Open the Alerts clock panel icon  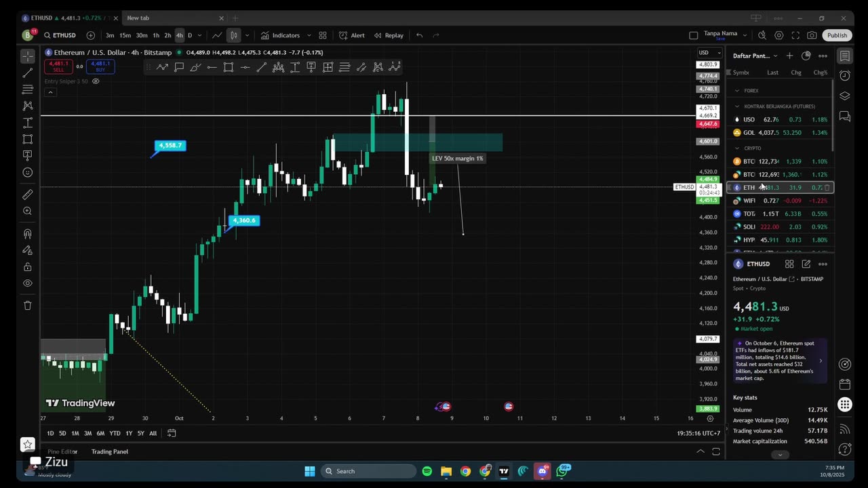click(x=844, y=76)
